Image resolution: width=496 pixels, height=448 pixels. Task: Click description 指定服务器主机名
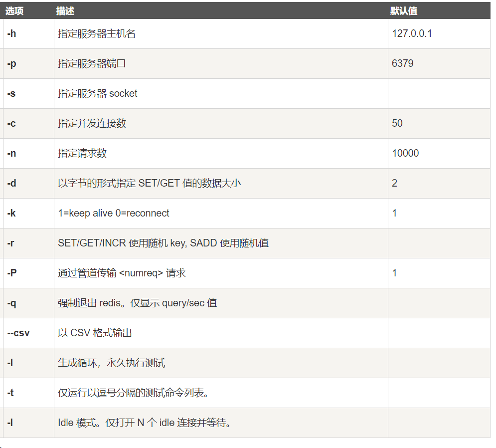click(97, 33)
